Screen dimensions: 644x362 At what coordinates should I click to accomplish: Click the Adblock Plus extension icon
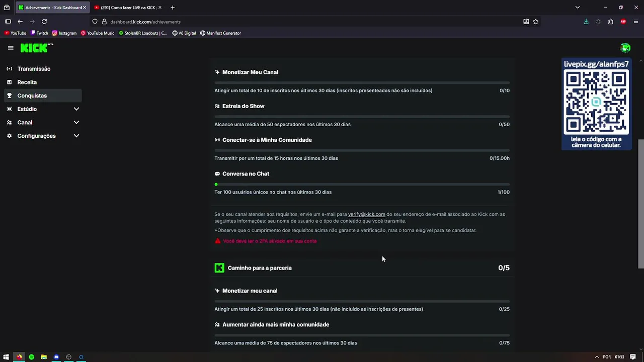(x=623, y=22)
